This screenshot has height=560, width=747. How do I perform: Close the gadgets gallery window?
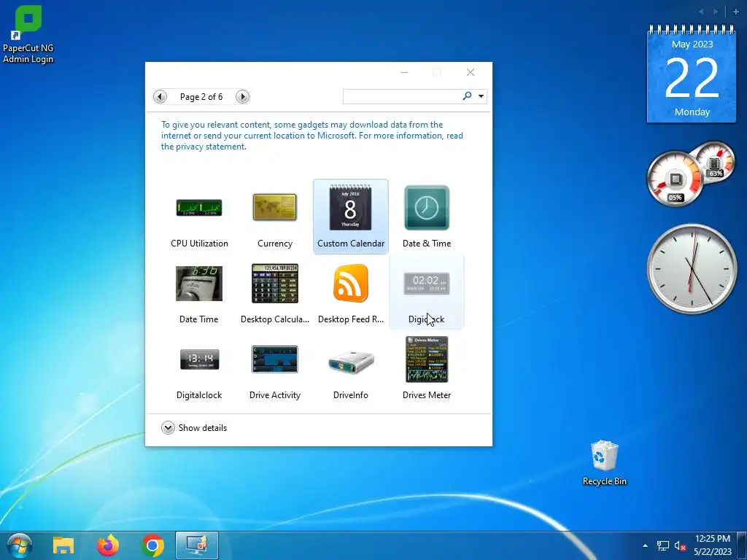pos(471,72)
